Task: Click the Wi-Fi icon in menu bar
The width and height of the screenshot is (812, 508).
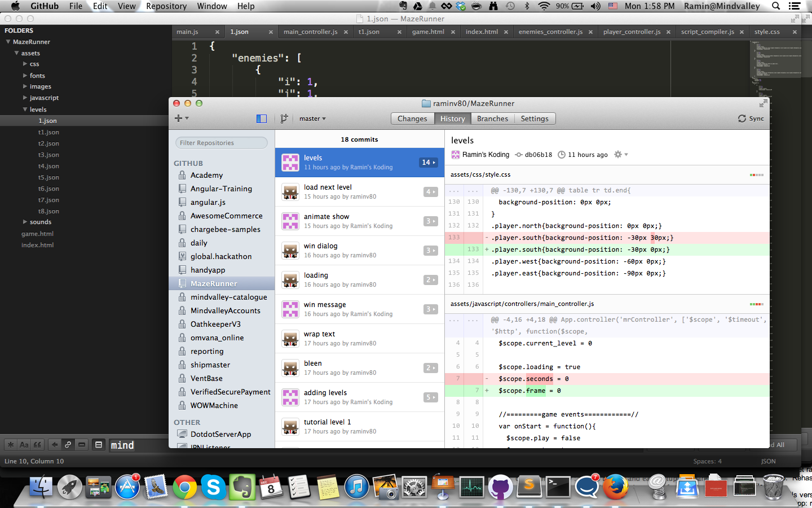Action: [544, 6]
